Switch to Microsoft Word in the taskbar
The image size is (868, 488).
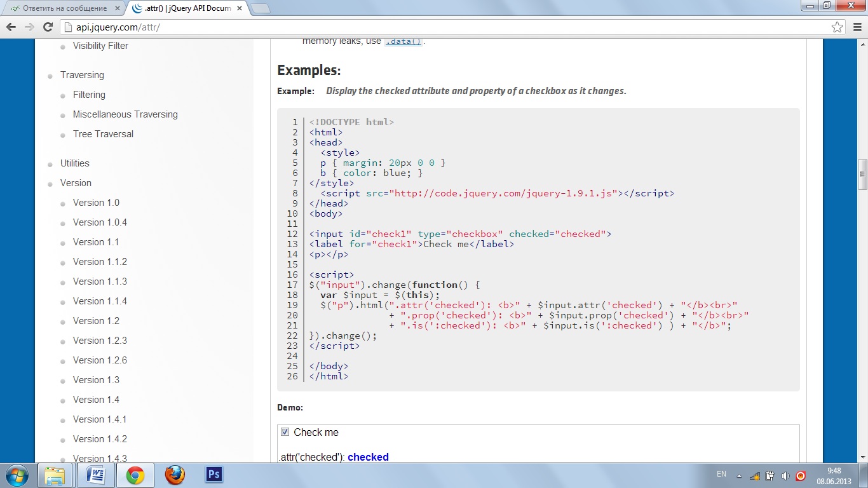(95, 475)
